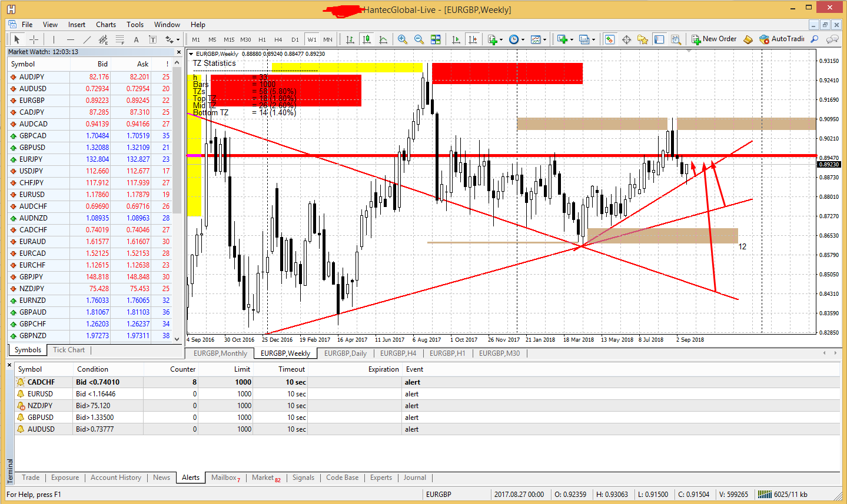Viewport: 847px width, 504px height.
Task: Switch timeframe to M1
Action: (x=196, y=39)
